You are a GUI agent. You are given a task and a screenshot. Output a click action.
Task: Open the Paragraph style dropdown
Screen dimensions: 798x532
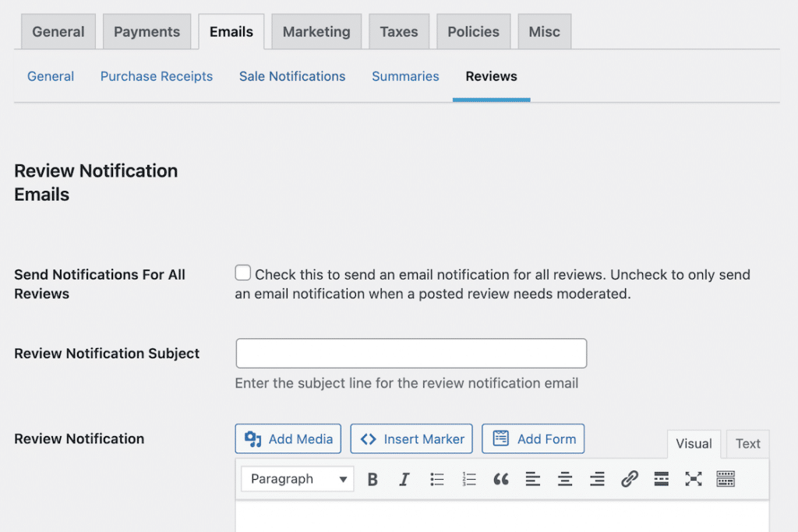click(x=297, y=478)
